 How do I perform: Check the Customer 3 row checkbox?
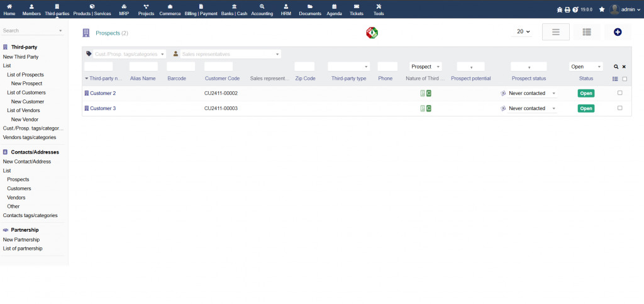point(620,108)
